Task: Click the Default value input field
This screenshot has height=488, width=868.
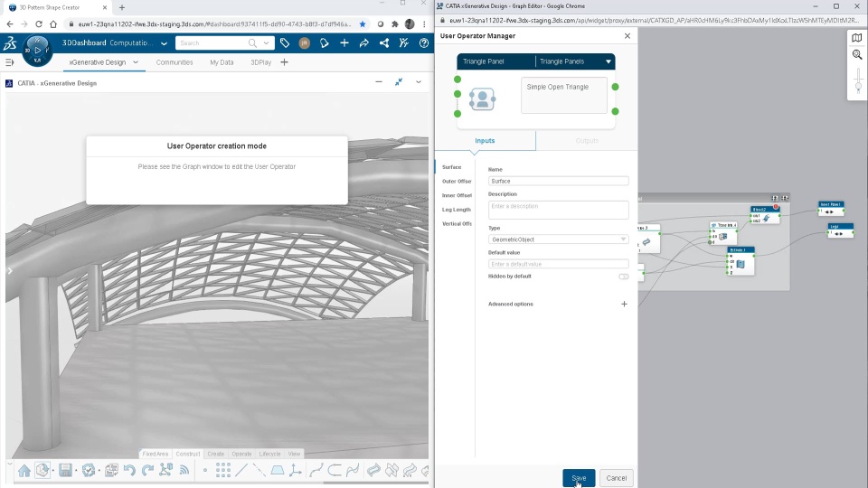Action: pos(558,264)
